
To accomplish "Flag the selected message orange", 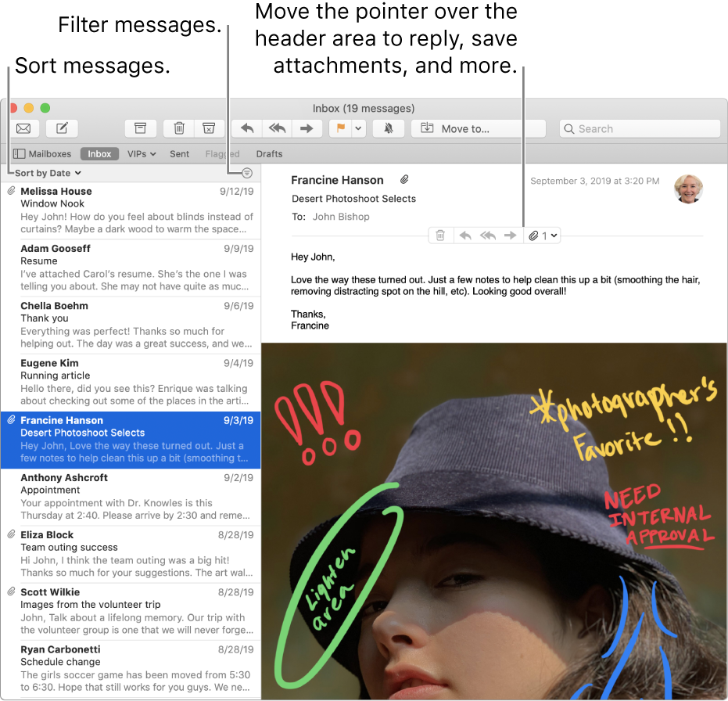I will tap(340, 128).
